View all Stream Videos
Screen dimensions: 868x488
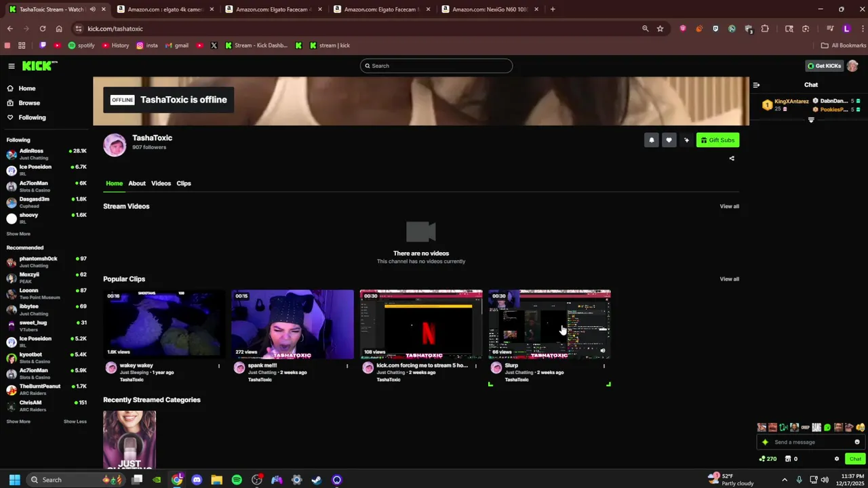[x=729, y=206]
